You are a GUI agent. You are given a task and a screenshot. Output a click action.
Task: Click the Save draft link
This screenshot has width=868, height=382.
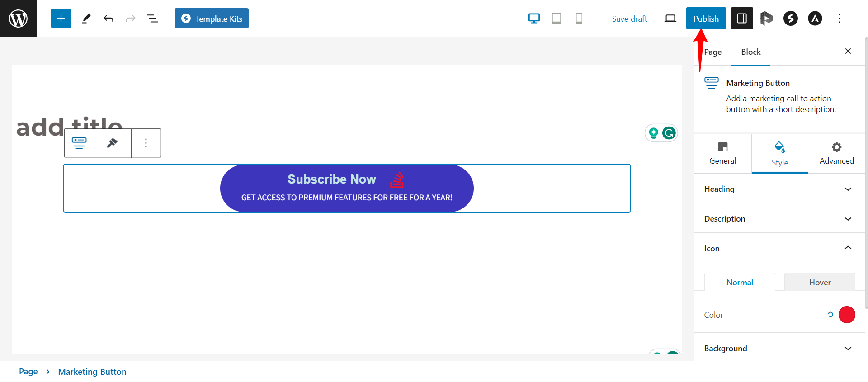(629, 19)
